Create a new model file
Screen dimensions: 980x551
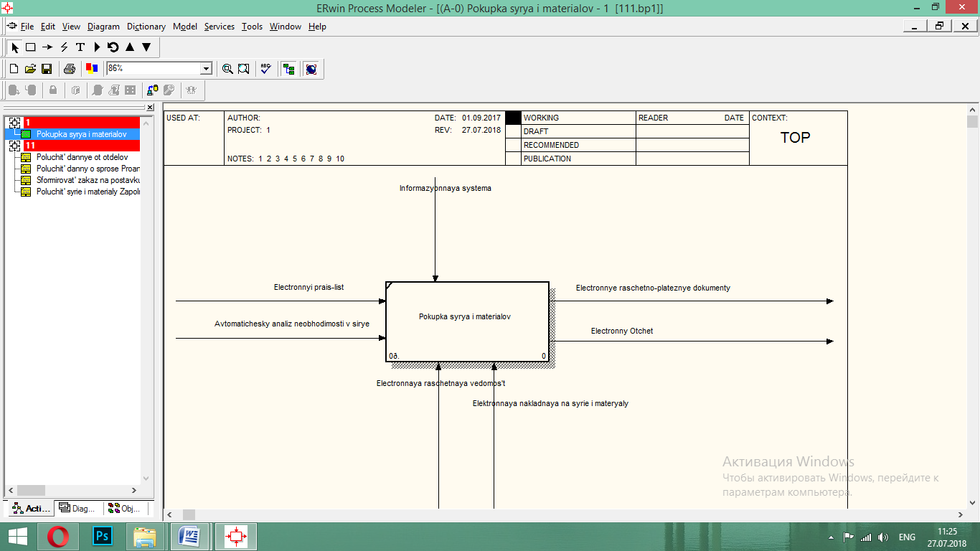pos(14,69)
